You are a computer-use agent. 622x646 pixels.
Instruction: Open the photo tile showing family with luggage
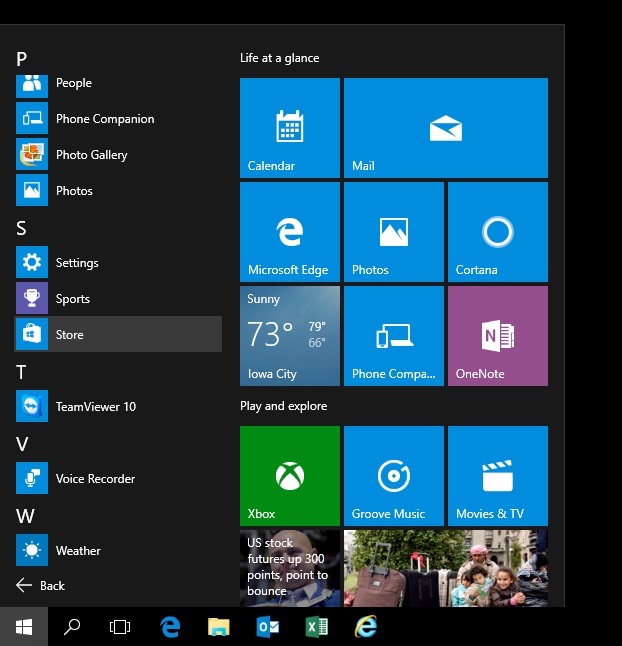446,568
